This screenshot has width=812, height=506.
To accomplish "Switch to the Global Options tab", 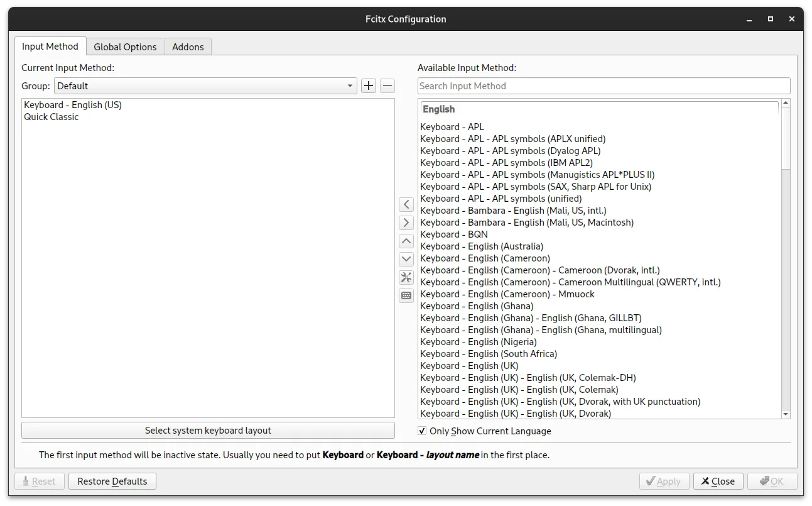I will pos(125,47).
